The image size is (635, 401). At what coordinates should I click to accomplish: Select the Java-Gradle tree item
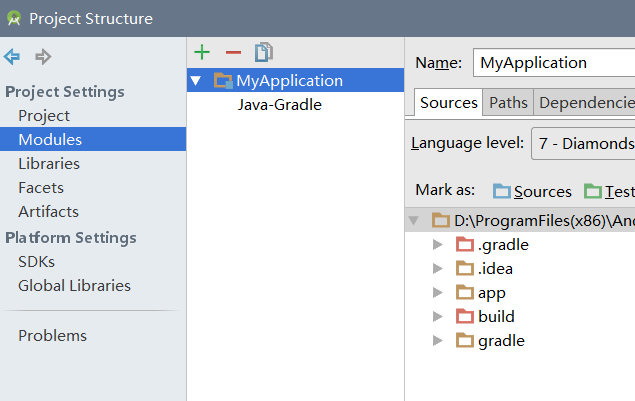[280, 104]
